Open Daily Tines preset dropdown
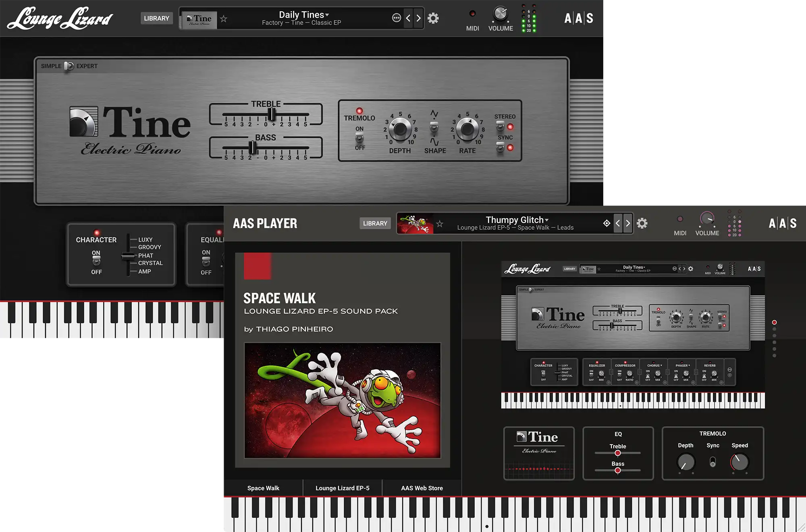This screenshot has height=532, width=806. 304,15
